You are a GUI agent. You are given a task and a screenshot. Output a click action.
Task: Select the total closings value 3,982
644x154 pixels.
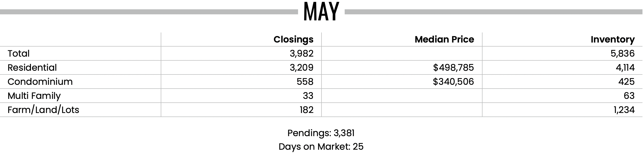302,54
